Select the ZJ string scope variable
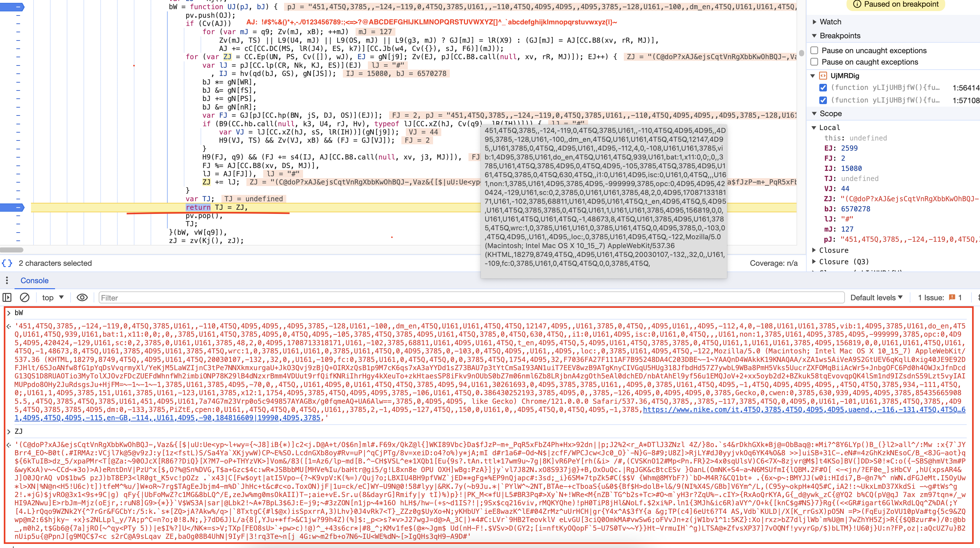 [x=902, y=199]
